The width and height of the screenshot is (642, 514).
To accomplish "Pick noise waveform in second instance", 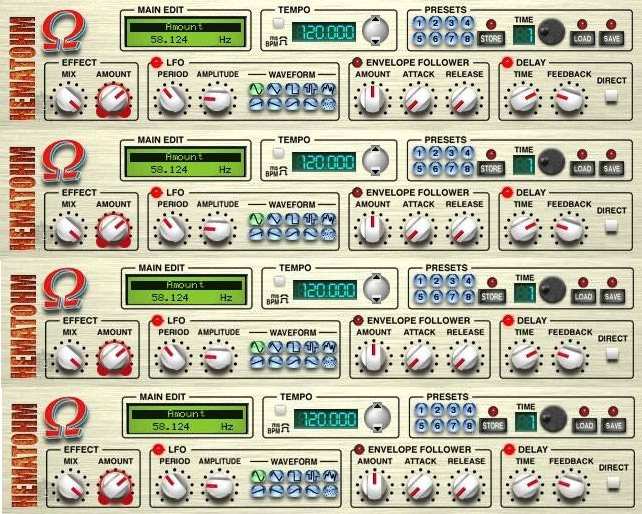I will pyautogui.click(x=328, y=233).
